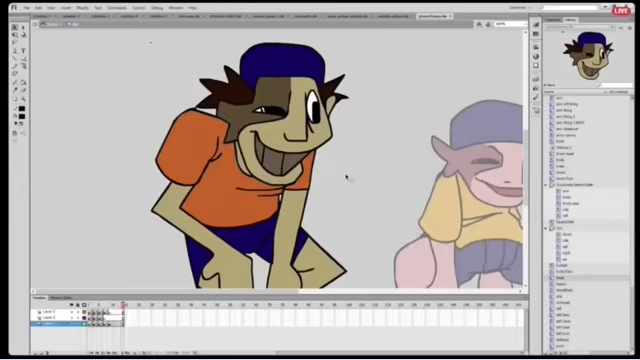Image resolution: width=640 pixels, height=360 pixels.
Task: Pick the Eyedropper tool
Action: pyautogui.click(x=15, y=90)
